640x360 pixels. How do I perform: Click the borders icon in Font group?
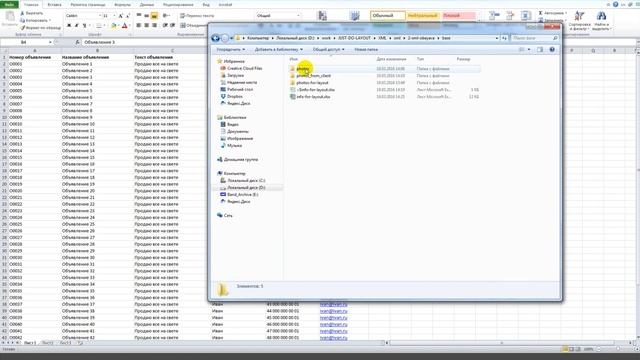coord(98,25)
